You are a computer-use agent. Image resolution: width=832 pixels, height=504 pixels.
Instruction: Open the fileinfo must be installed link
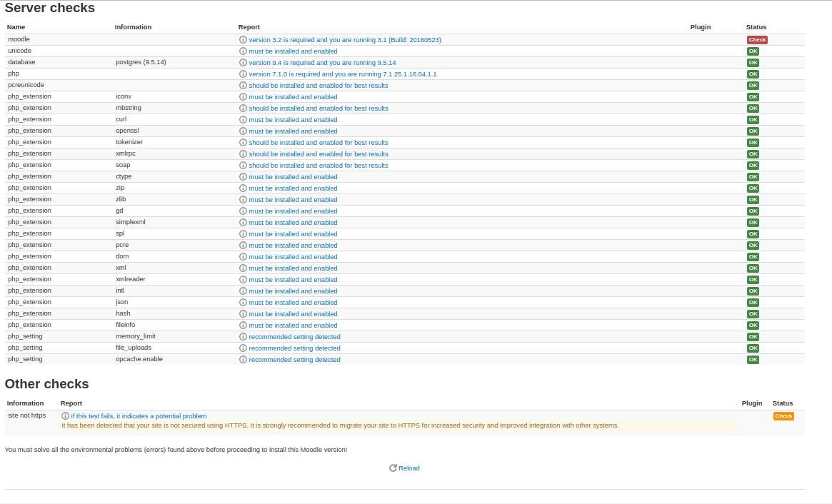point(293,326)
